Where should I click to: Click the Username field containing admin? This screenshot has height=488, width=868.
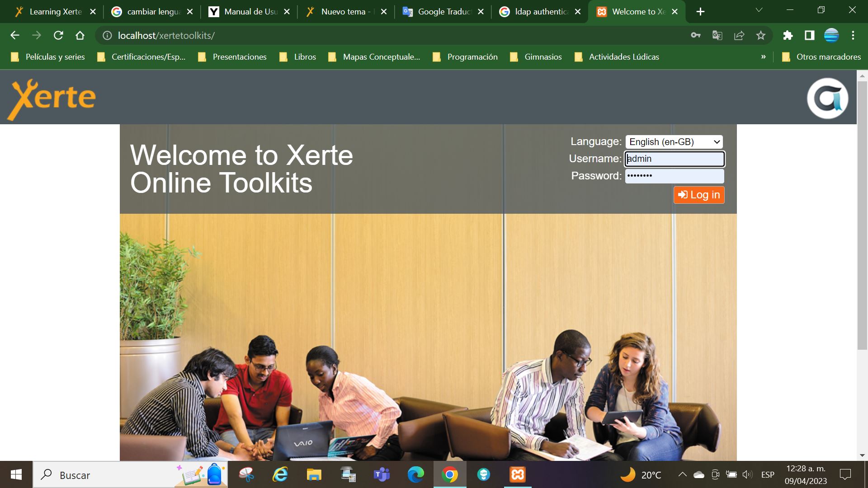[x=675, y=159]
